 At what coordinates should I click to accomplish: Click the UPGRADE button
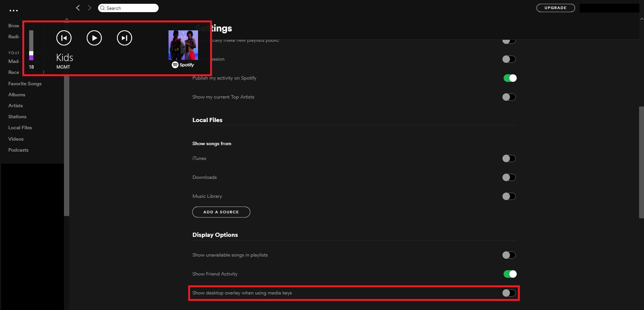click(555, 8)
